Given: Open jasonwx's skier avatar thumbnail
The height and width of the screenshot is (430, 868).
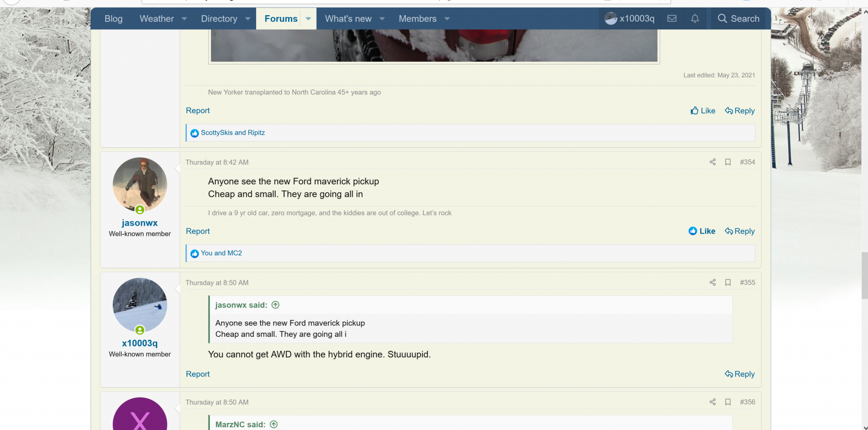Looking at the screenshot, I should click(x=140, y=185).
